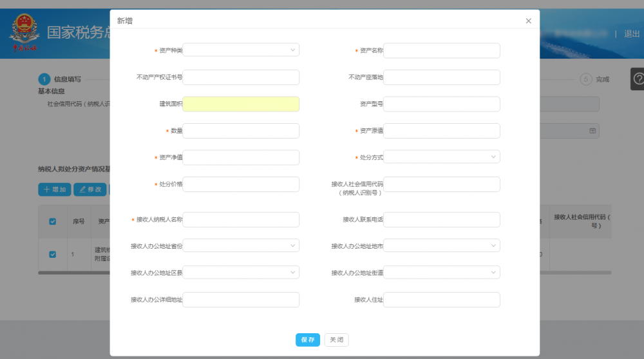Open the 资产种类 dropdown

coord(241,50)
